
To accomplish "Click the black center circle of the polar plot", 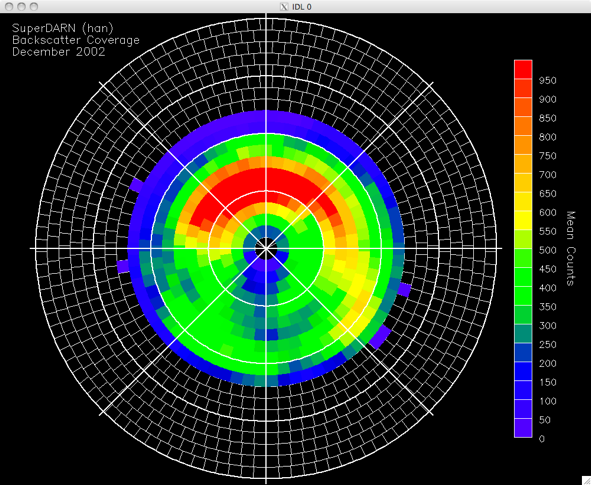I will tap(266, 248).
